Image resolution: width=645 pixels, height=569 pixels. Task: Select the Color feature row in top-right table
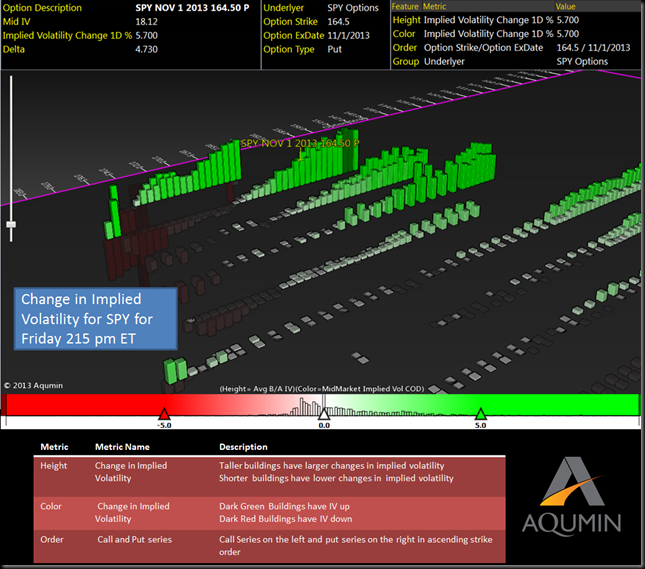pyautogui.click(x=515, y=34)
